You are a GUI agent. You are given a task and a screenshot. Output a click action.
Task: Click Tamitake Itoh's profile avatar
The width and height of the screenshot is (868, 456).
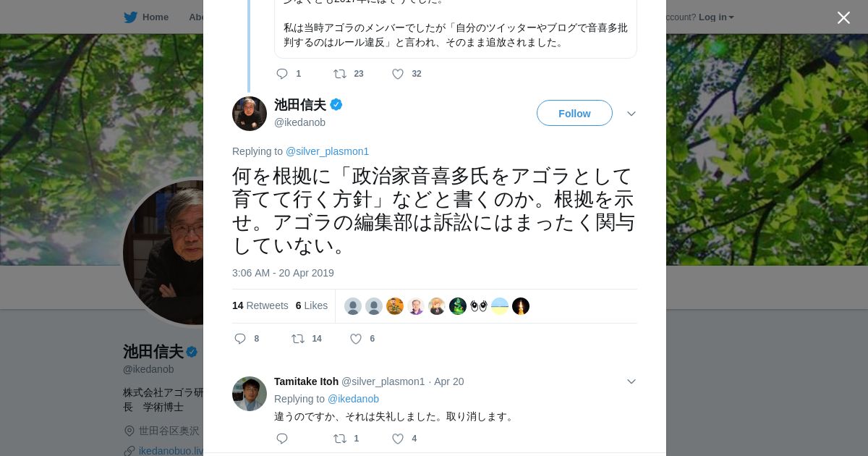click(250, 394)
